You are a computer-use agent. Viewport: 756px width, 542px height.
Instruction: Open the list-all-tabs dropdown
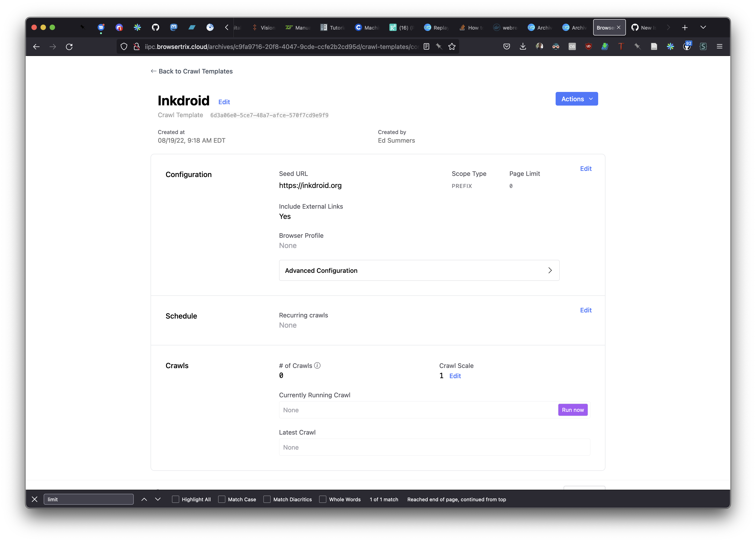pos(703,27)
